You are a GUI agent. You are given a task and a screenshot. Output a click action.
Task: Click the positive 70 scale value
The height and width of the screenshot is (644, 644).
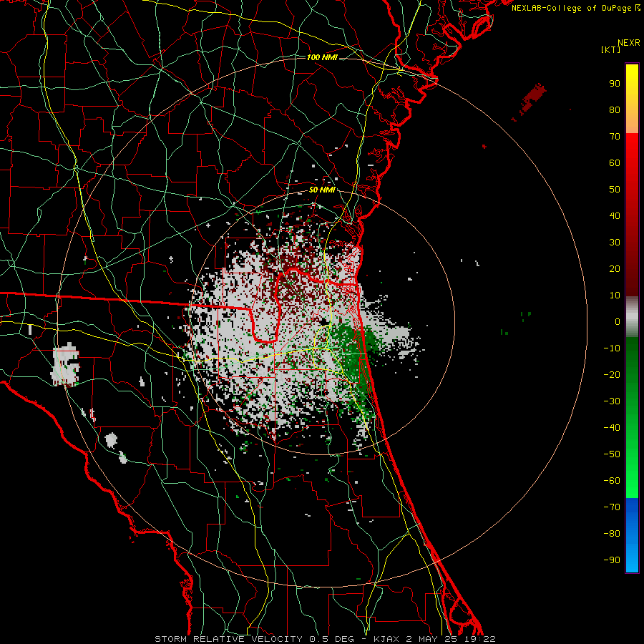(x=615, y=137)
